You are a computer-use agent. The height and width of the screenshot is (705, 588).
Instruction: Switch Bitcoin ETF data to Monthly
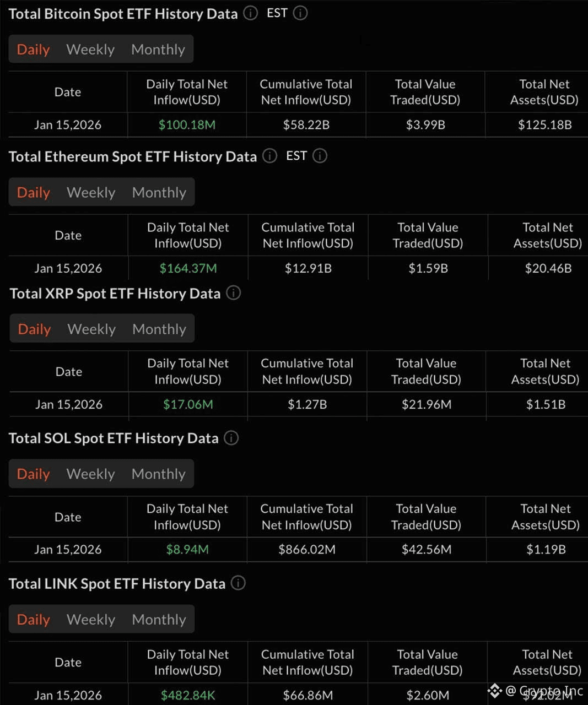click(x=158, y=50)
